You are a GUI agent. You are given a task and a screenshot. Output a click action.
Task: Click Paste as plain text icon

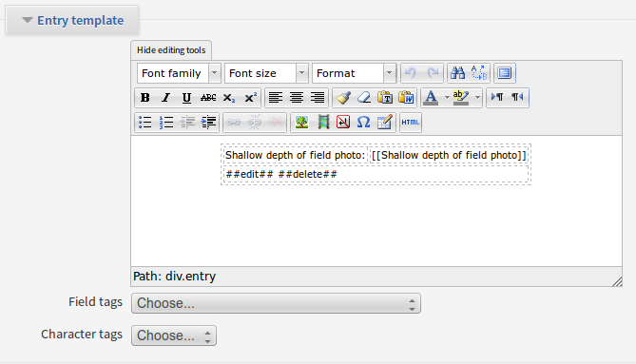click(x=385, y=98)
